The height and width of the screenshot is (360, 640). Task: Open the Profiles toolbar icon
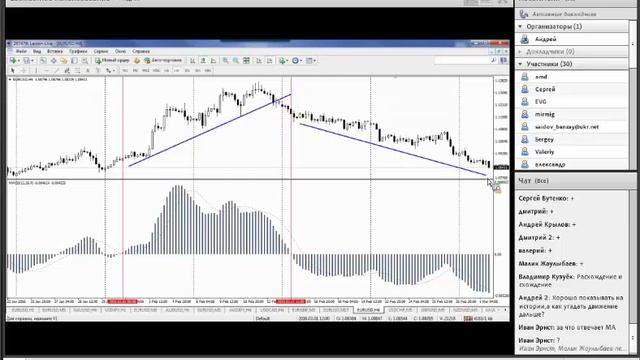tap(28, 61)
